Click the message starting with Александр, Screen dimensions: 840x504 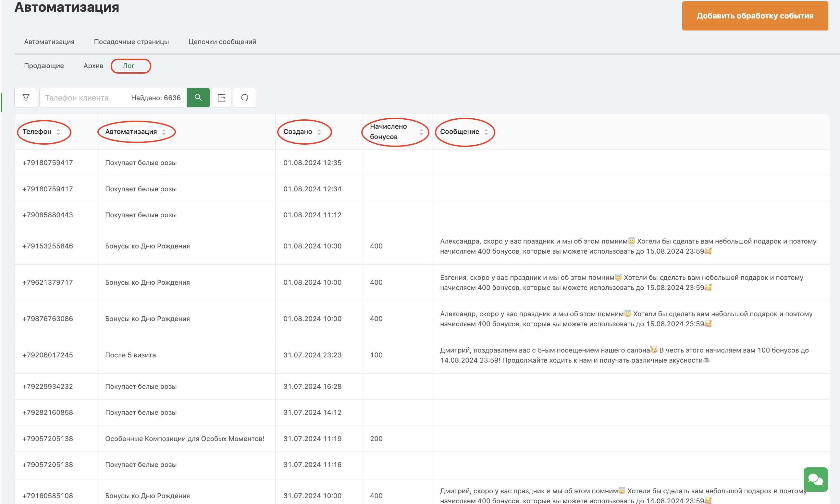tap(626, 319)
